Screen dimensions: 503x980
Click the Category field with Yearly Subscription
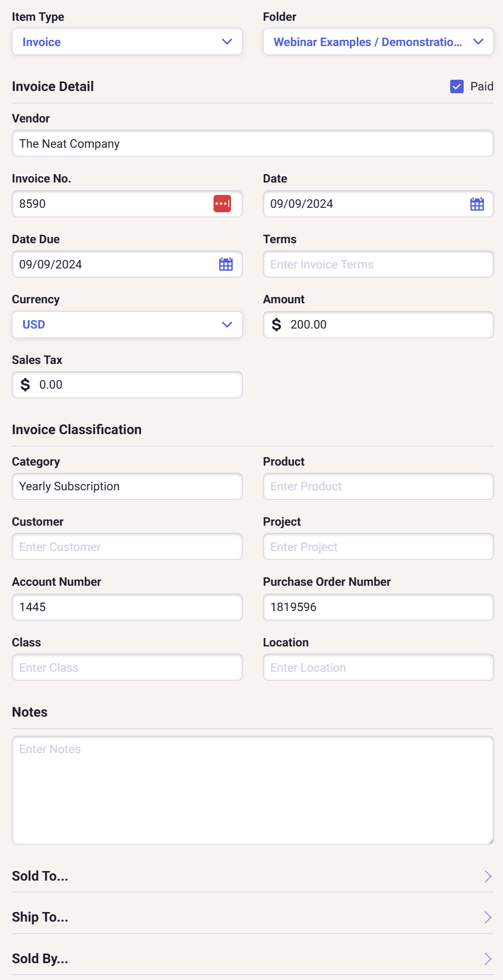(127, 486)
